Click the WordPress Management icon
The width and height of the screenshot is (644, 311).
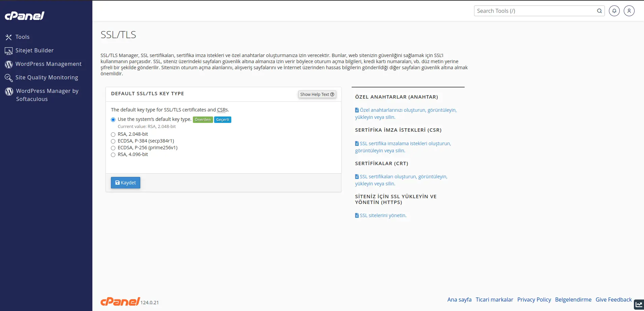(x=9, y=64)
